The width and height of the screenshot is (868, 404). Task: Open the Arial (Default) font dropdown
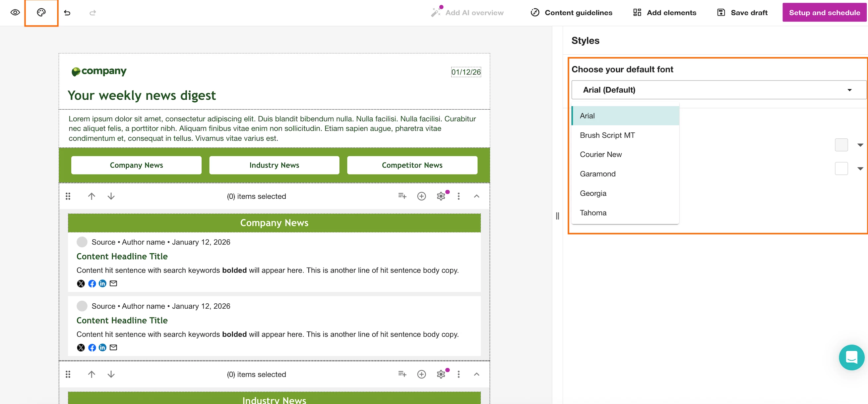pyautogui.click(x=718, y=90)
